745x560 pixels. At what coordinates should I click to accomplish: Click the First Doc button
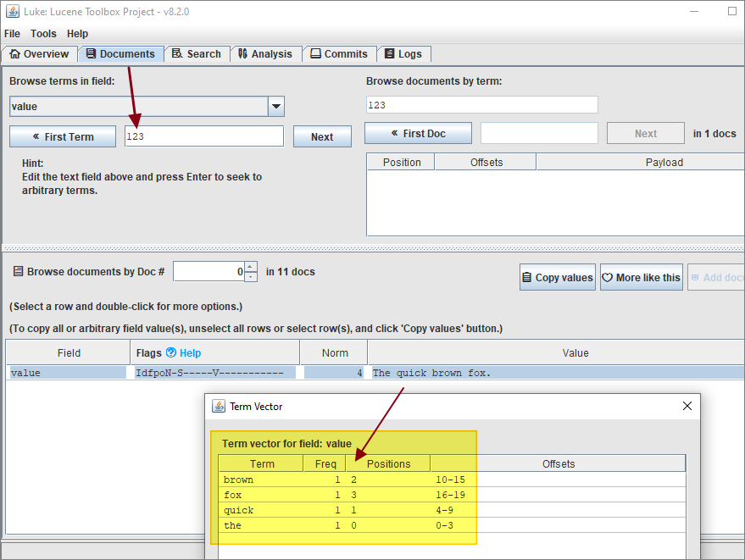417,134
